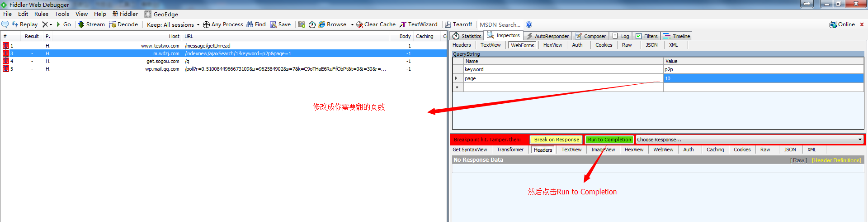
Task: Select the request WebForms inspector tab
Action: (x=523, y=45)
